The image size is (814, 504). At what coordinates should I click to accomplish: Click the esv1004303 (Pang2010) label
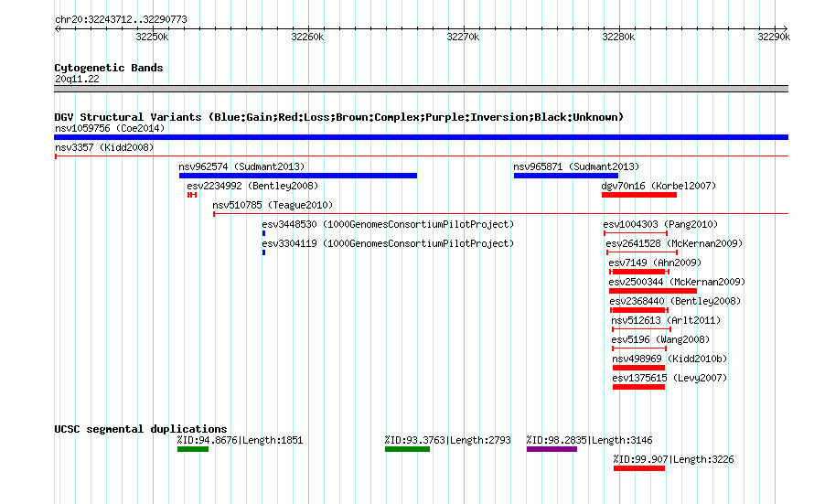tap(660, 224)
